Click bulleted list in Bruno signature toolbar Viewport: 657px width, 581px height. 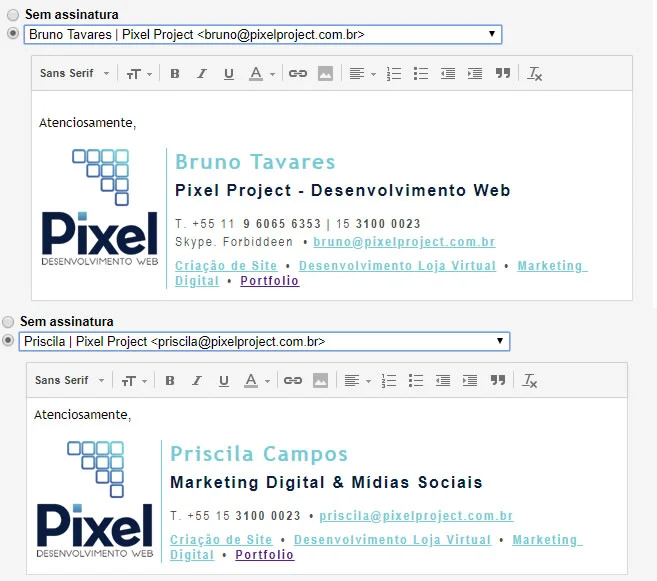pos(421,74)
